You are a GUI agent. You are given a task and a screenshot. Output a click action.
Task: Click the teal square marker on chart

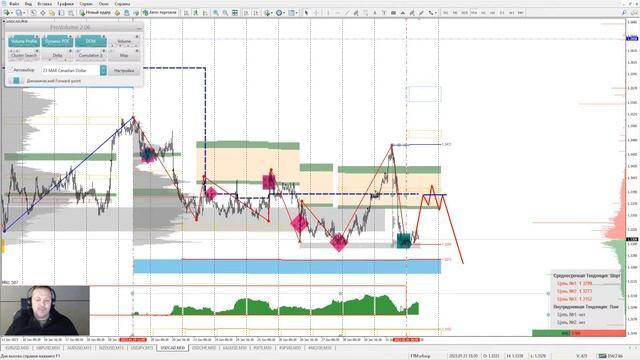pyautogui.click(x=404, y=241)
